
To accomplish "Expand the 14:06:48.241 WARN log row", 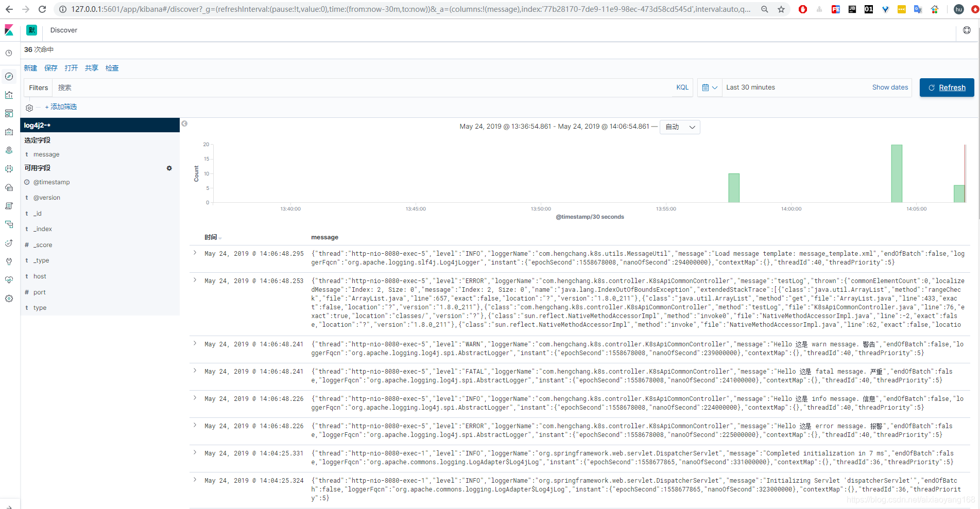I will (195, 343).
